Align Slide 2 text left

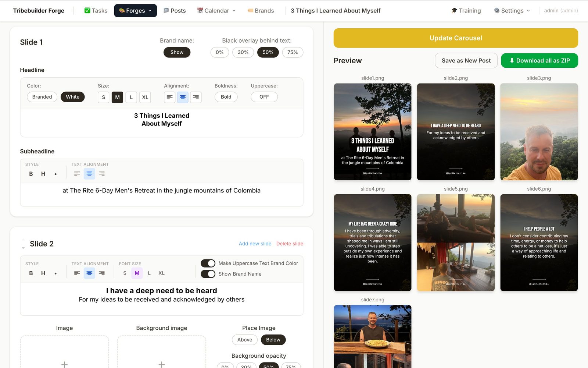pos(77,273)
